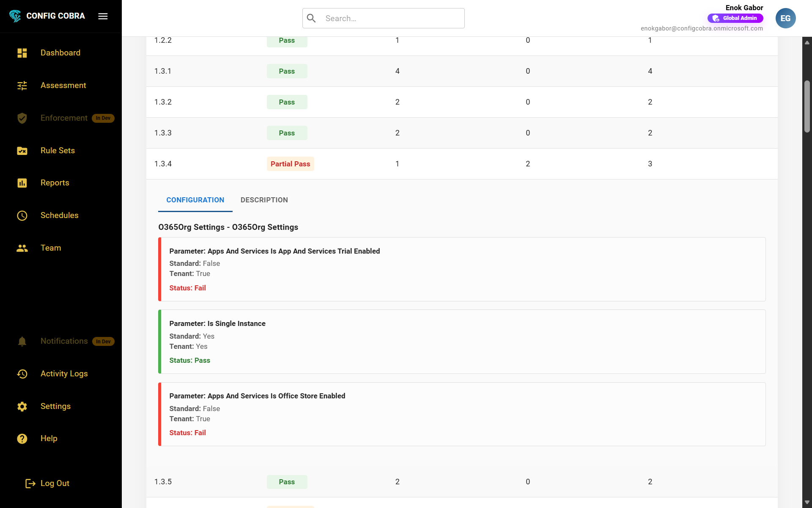Select the Assessment sidebar icon

tap(22, 86)
